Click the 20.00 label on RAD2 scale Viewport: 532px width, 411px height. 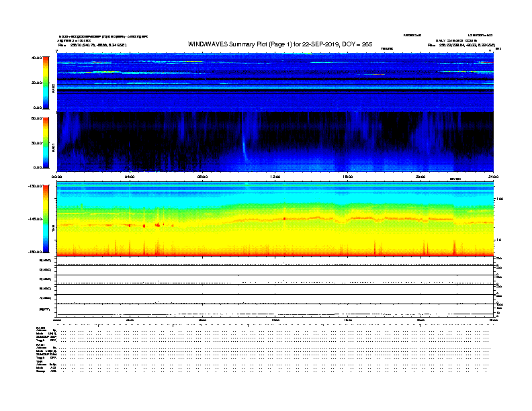(x=36, y=83)
